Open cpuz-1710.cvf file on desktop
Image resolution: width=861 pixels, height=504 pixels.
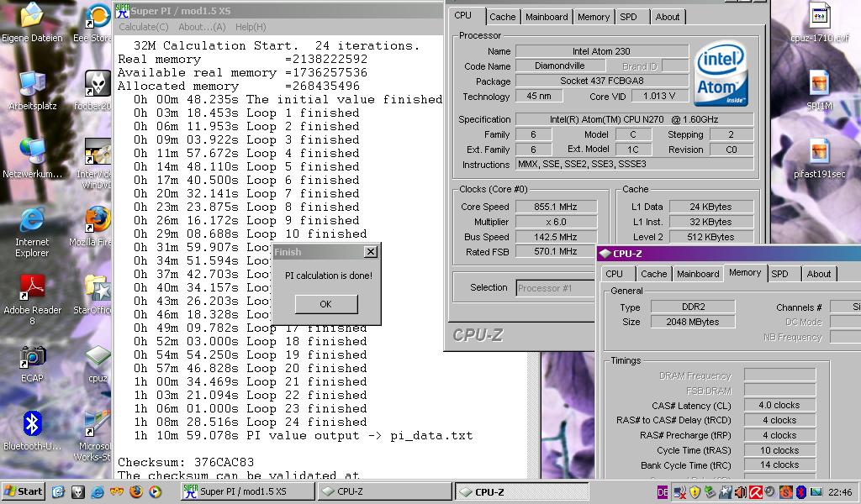[x=819, y=23]
